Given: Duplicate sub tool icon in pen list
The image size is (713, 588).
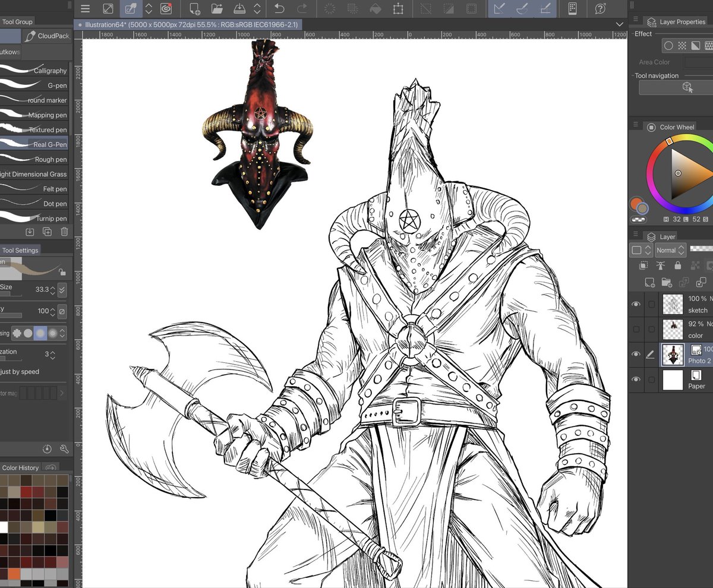Looking at the screenshot, I should [x=47, y=232].
